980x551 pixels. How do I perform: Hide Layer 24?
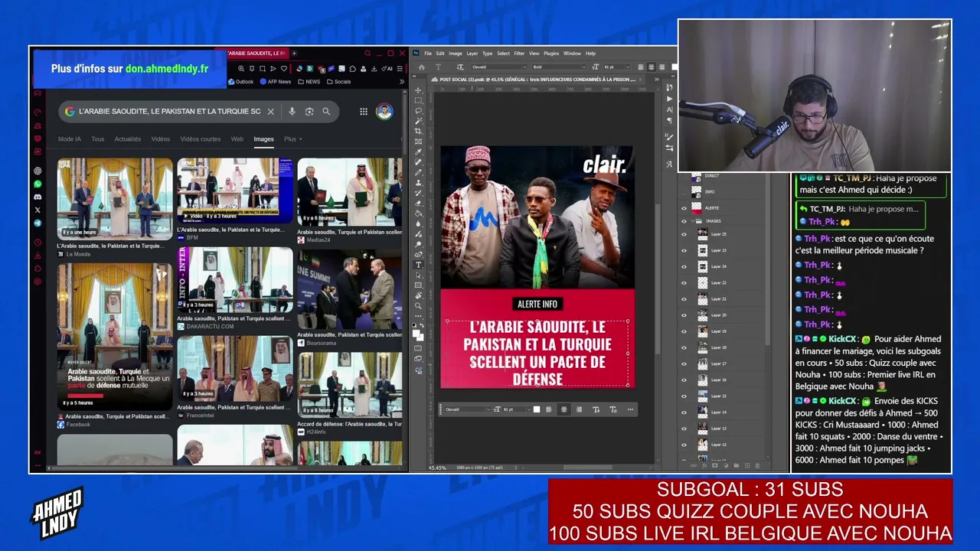[x=684, y=266]
